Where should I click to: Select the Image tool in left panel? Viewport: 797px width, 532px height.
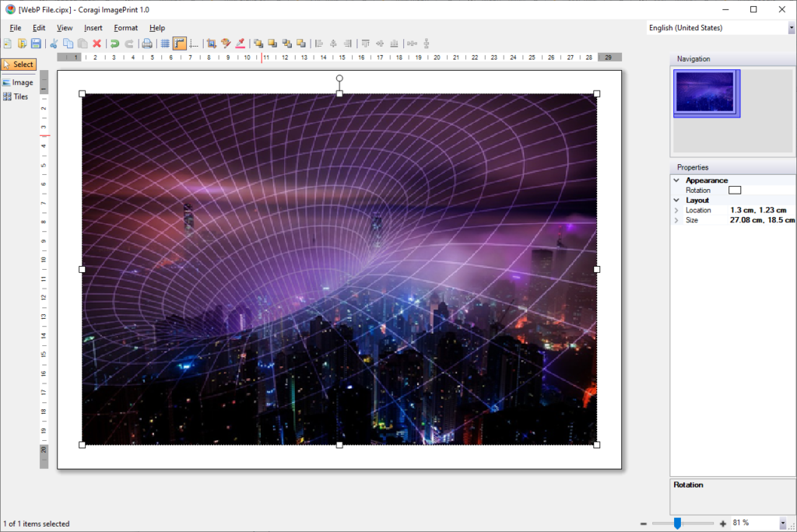click(18, 82)
